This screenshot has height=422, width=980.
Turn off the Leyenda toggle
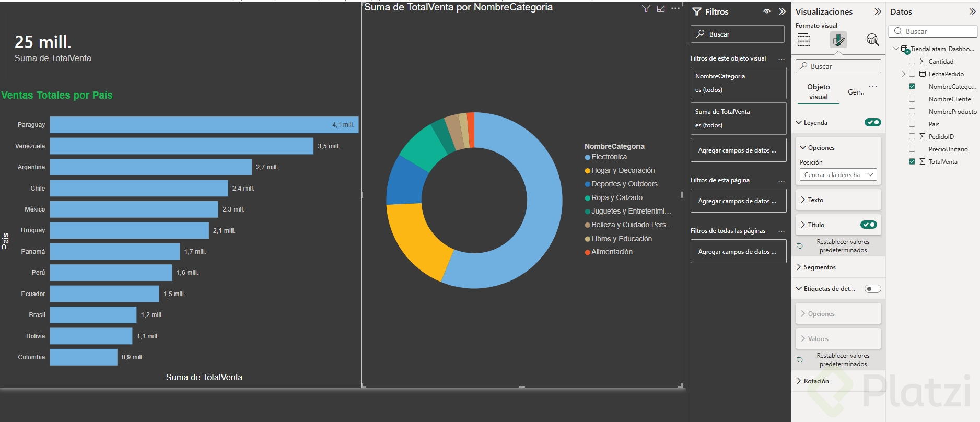coord(873,122)
